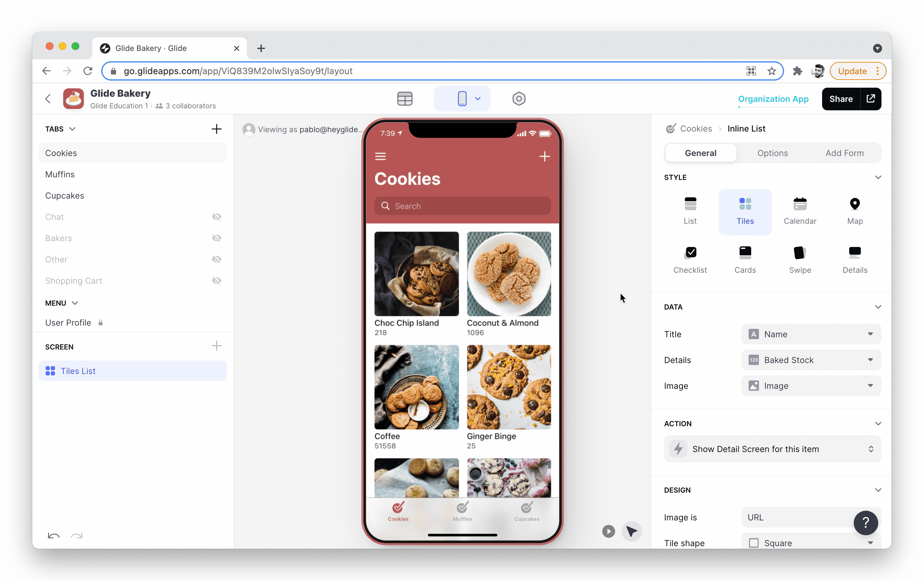
Task: Select the Calendar style icon
Action: [800, 211]
